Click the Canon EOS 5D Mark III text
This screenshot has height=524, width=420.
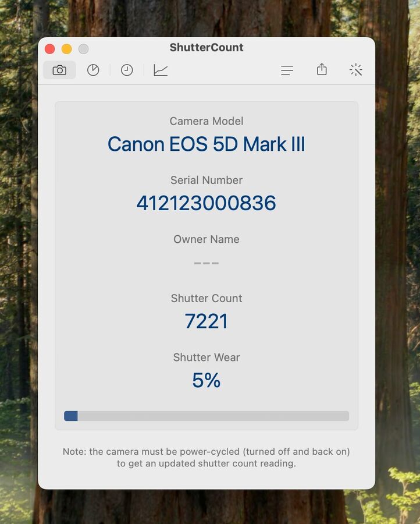(x=207, y=144)
